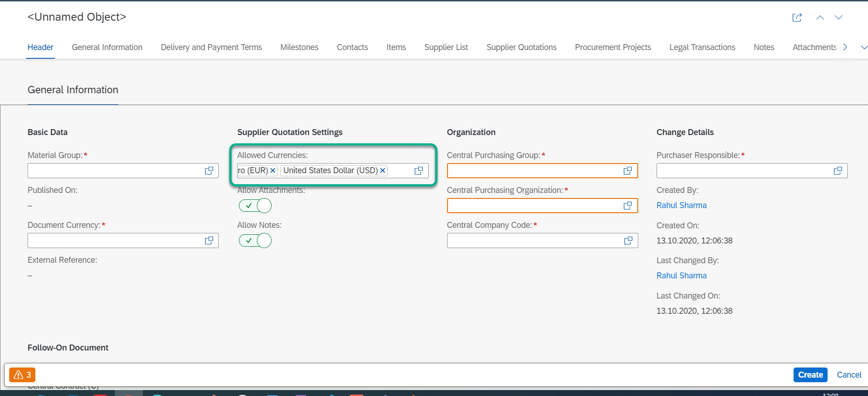868x396 pixels.
Task: Switch to Delivery and Payment Terms tab
Action: click(x=211, y=47)
